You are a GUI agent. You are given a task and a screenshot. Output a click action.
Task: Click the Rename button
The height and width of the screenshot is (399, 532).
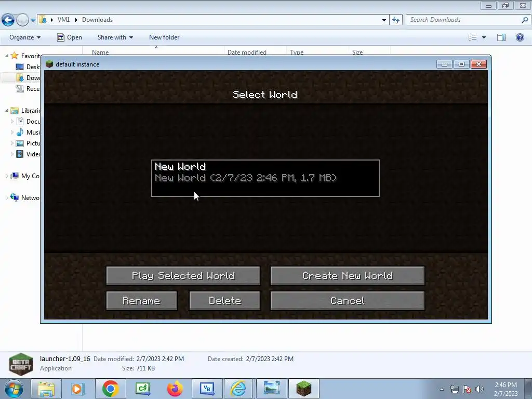click(x=142, y=301)
